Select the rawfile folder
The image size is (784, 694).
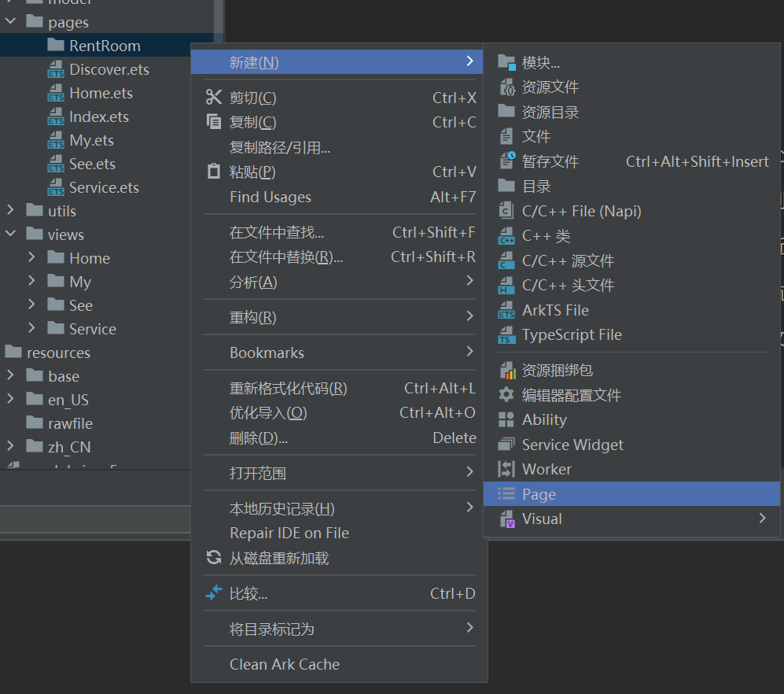click(70, 423)
